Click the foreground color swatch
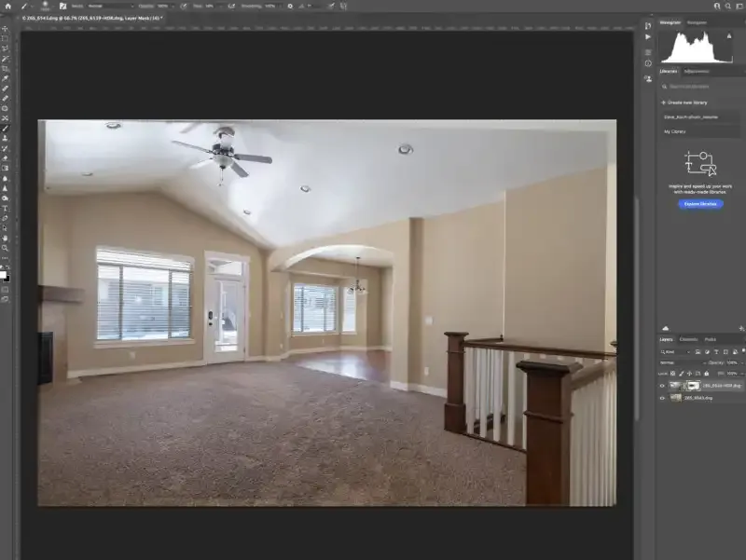This screenshot has height=560, width=746. (6, 275)
